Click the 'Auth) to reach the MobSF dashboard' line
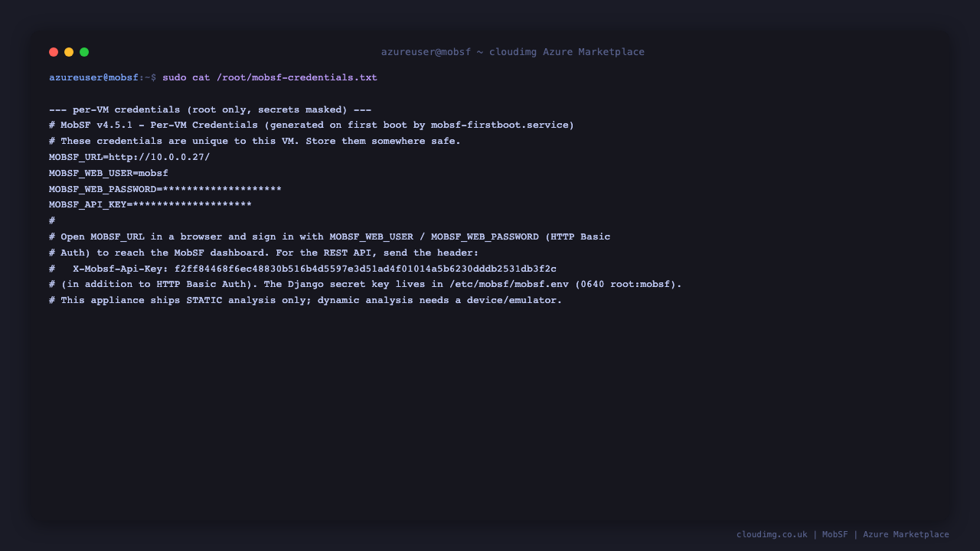The height and width of the screenshot is (551, 980). click(x=264, y=253)
